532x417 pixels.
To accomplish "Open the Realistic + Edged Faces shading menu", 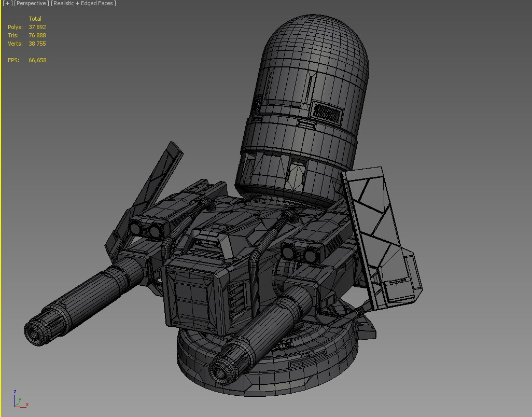I will 83,3.
